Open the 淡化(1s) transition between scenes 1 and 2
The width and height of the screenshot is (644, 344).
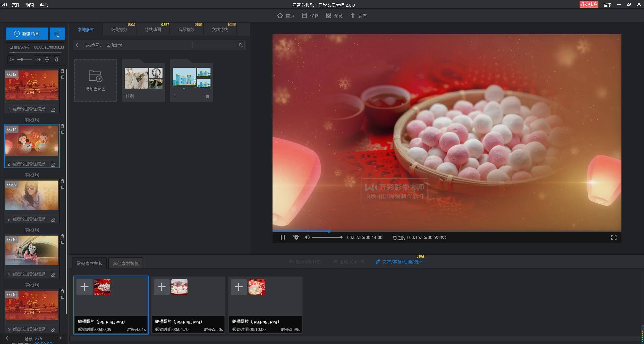tap(32, 120)
